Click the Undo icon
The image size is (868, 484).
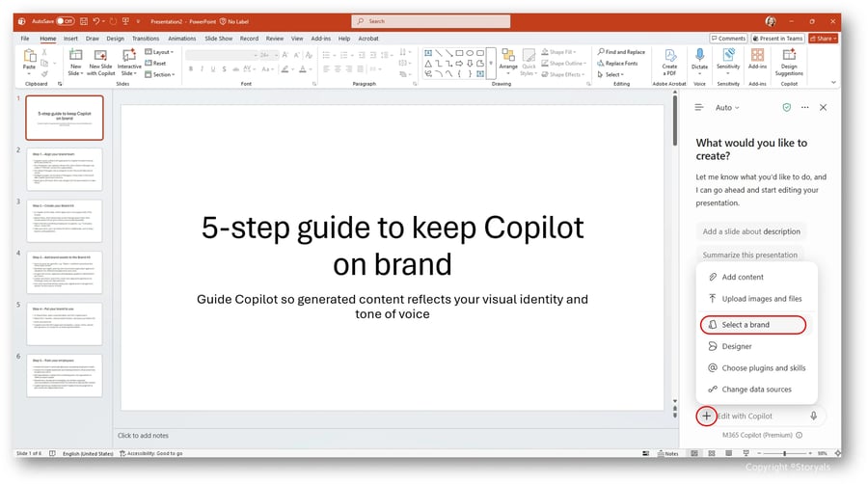[96, 21]
